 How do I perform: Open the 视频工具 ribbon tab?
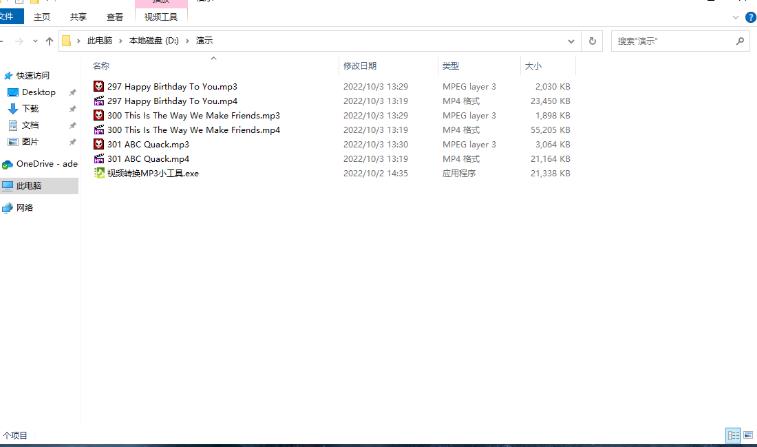coord(161,17)
